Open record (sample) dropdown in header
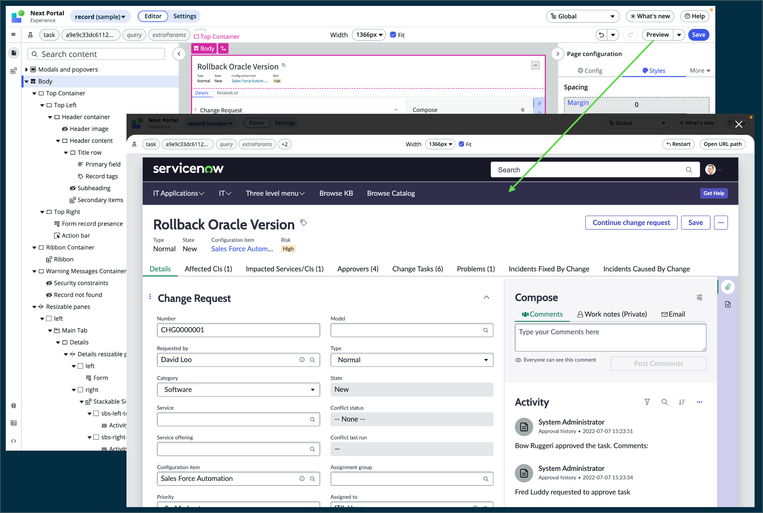 click(100, 17)
